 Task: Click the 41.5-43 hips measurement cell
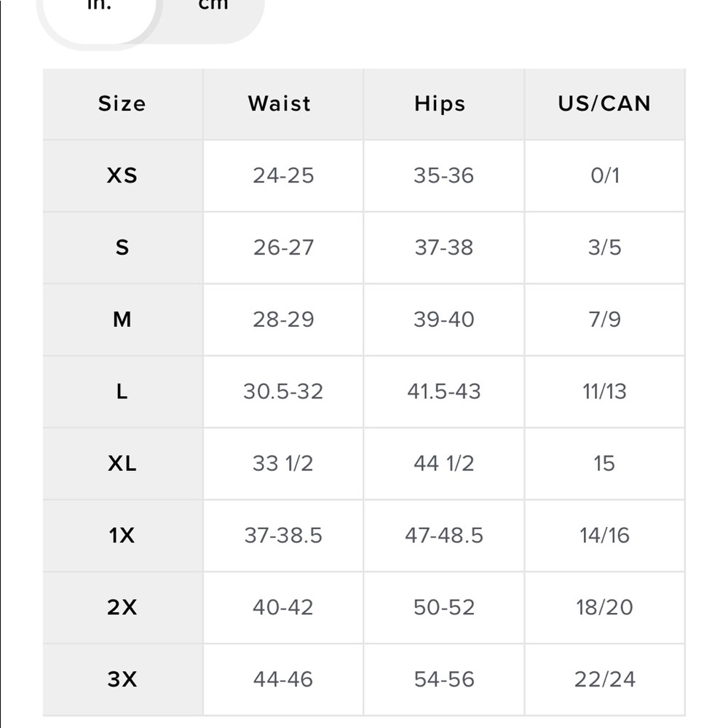pos(444,392)
